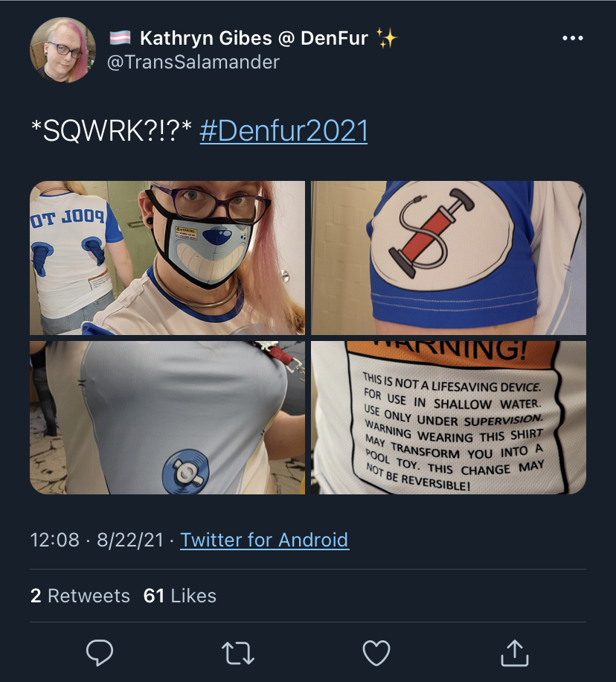
Task: Tap the retweet arrows icon
Action: click(x=238, y=653)
